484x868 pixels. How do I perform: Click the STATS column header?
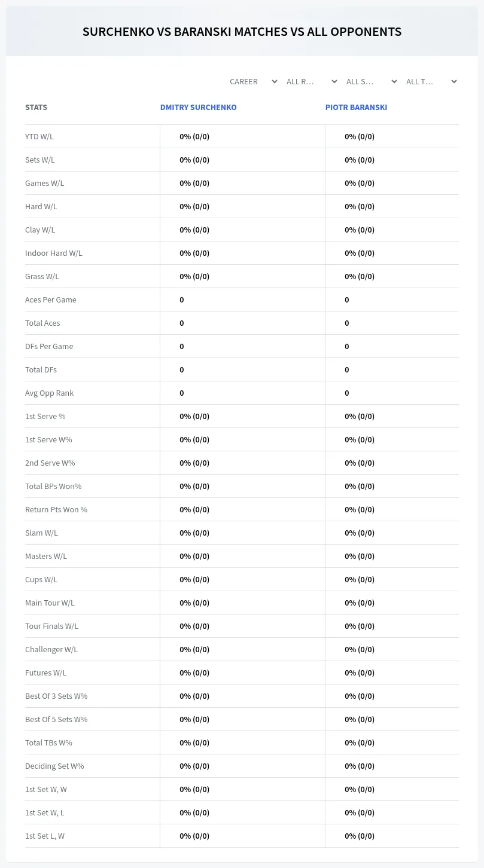[36, 108]
